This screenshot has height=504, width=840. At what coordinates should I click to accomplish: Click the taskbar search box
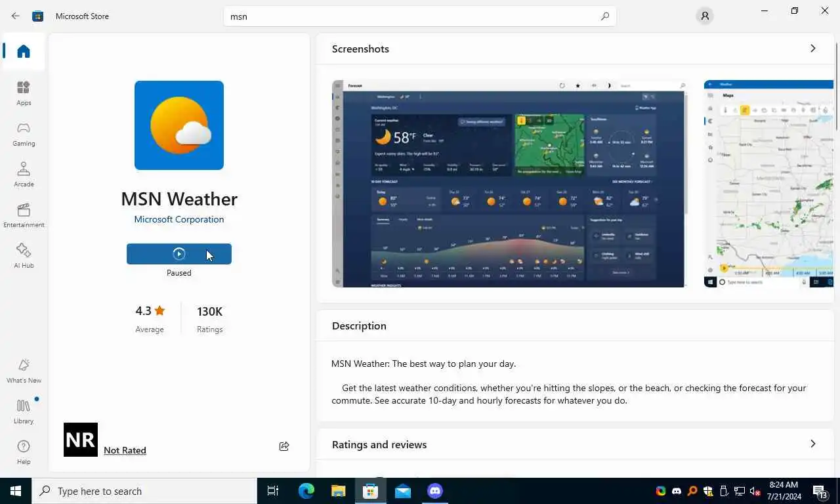tap(144, 491)
